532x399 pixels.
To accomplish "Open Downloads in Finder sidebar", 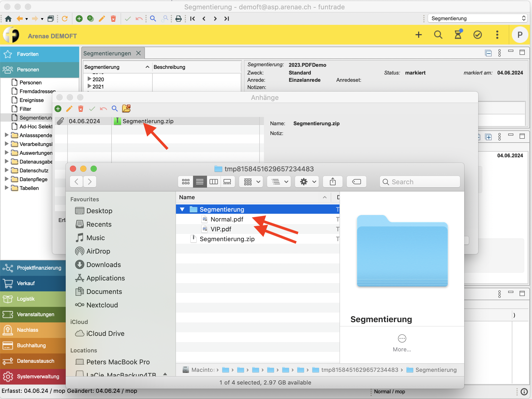I will tap(104, 265).
